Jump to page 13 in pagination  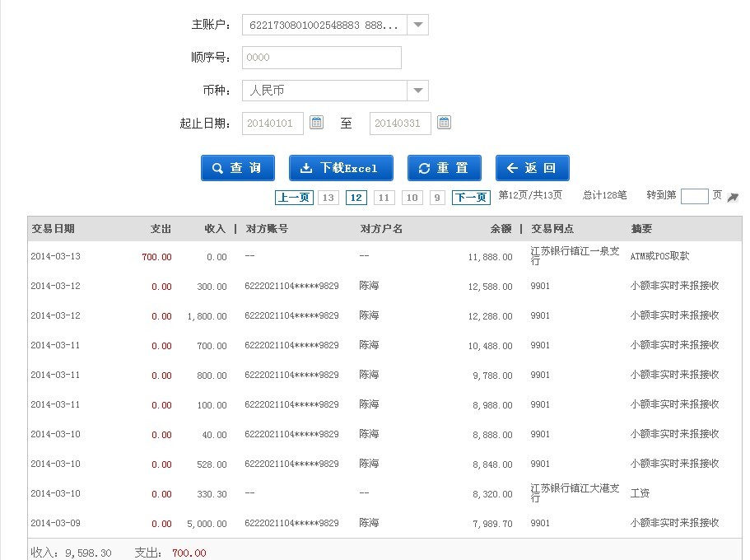[x=328, y=198]
